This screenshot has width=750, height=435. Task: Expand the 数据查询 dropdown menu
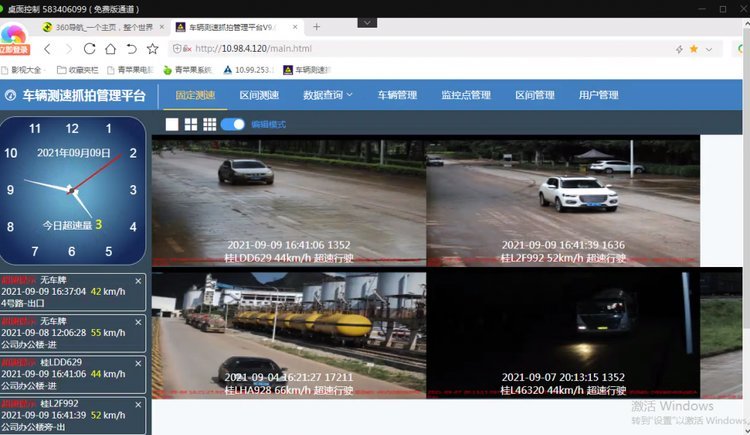[328, 95]
